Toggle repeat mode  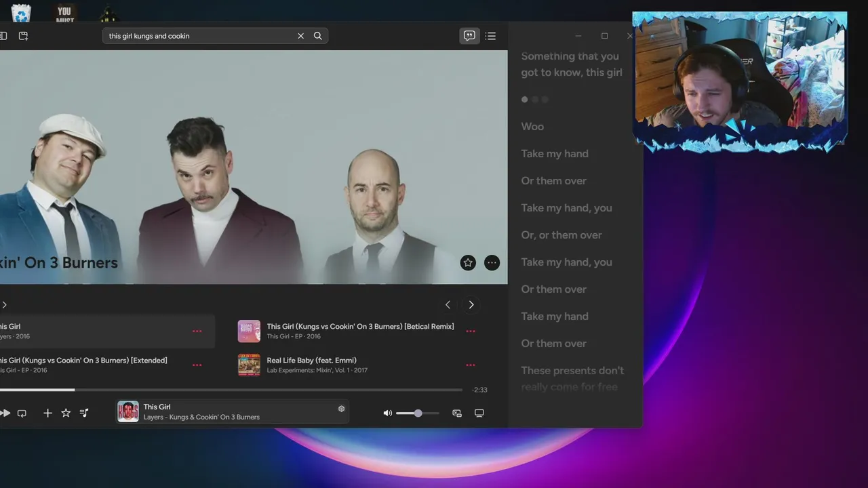(x=22, y=413)
